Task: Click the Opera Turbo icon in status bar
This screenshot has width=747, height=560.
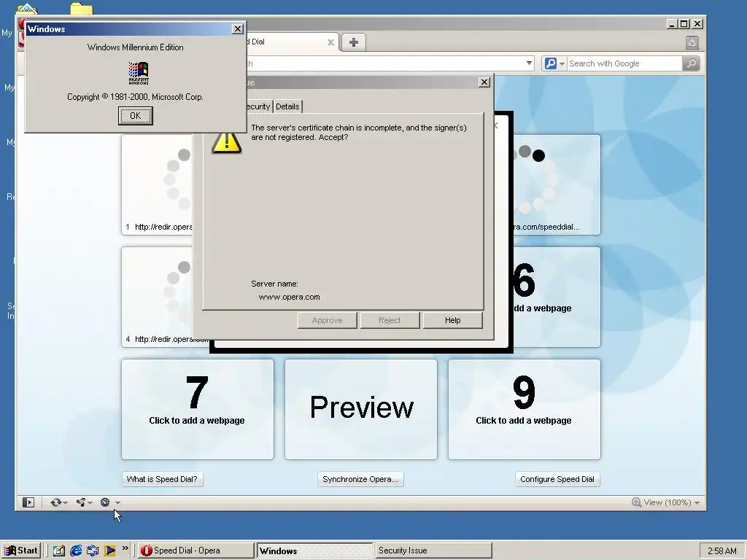Action: coord(105,502)
